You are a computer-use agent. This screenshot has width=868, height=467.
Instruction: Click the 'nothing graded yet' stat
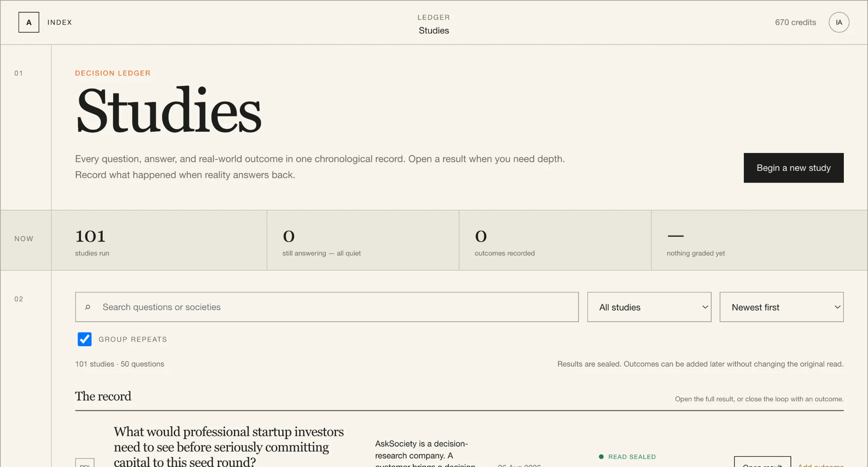(759, 240)
